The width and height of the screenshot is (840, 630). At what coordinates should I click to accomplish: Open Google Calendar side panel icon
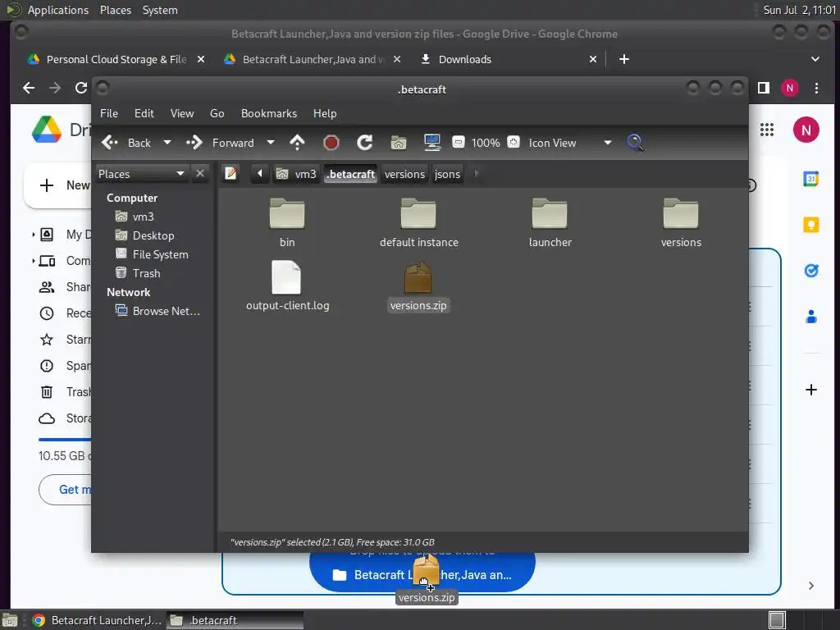click(x=811, y=179)
